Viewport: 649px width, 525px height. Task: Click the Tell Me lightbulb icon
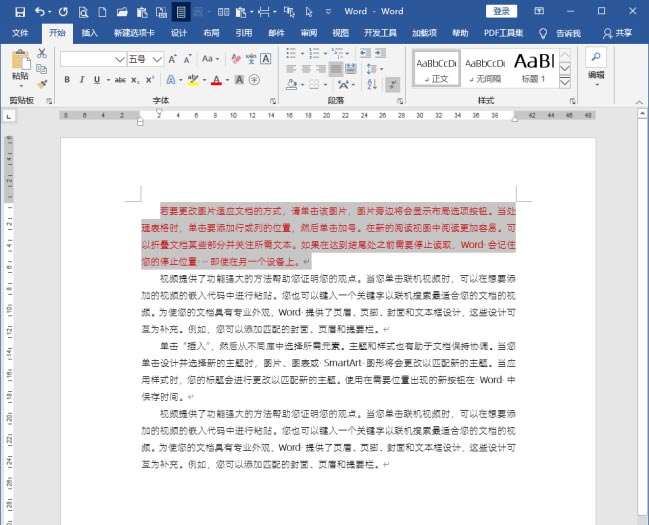coord(543,34)
